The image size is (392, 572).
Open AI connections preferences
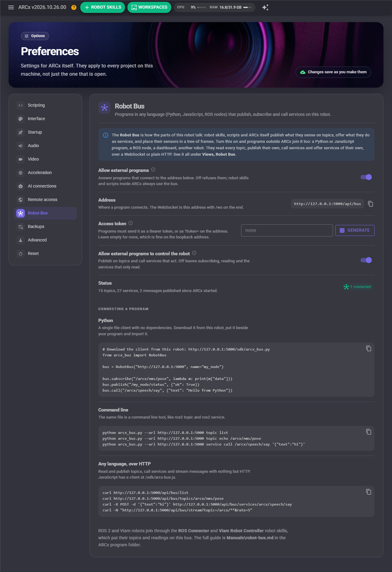click(46, 186)
